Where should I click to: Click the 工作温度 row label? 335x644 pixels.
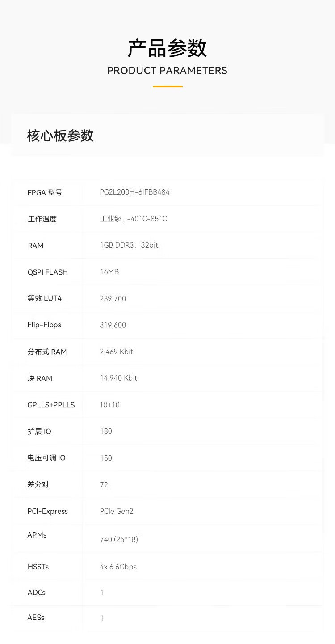pyautogui.click(x=42, y=219)
